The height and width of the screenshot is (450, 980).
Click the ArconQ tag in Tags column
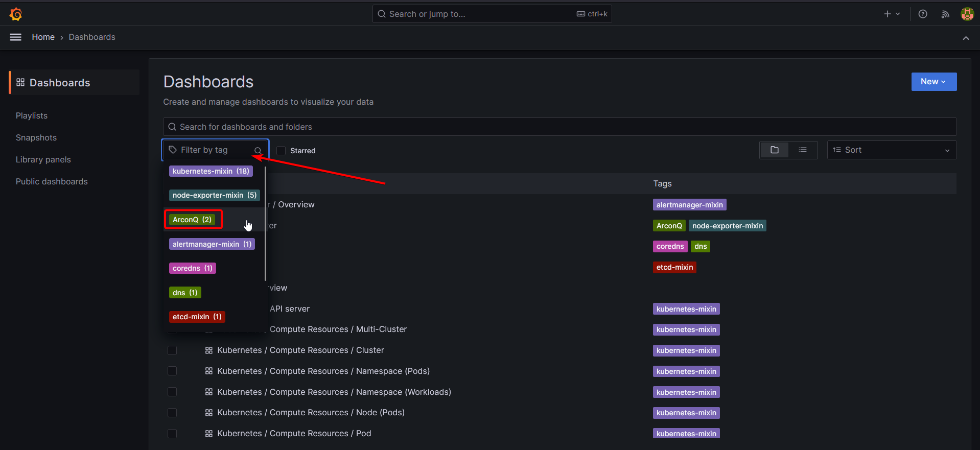[669, 226]
